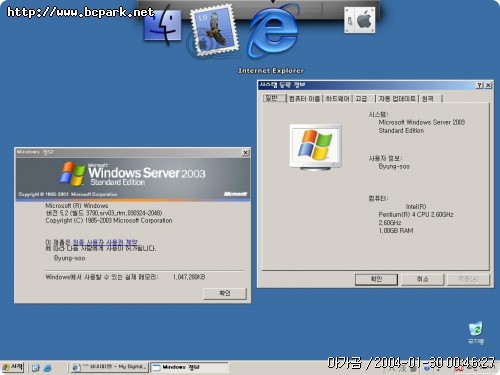Image resolution: width=500 pixels, height=375 pixels.
Task: Click the 'Pentium(R) 4 CPU 2.60GHz' text
Action: coord(416,214)
